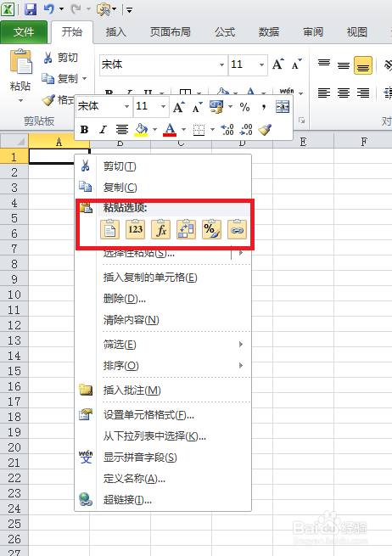Image resolution: width=392 pixels, height=556 pixels.
Task: Open 排序(O) submenu
Action: coord(163,366)
